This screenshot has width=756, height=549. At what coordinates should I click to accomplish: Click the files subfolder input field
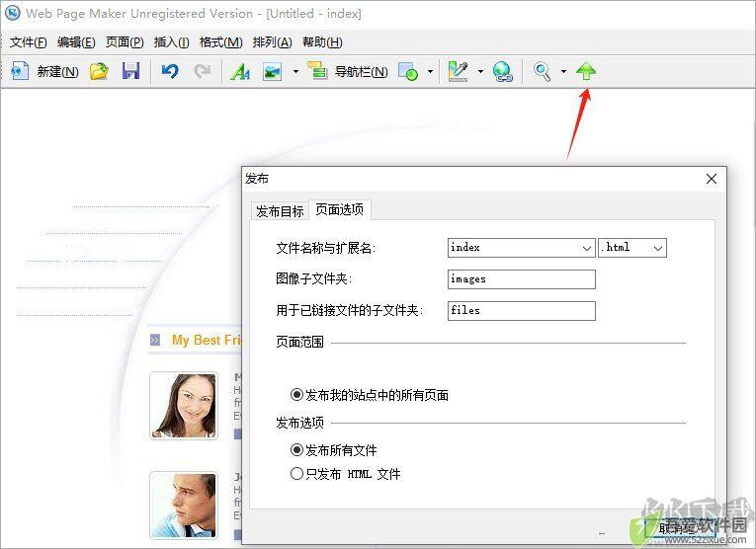[521, 311]
